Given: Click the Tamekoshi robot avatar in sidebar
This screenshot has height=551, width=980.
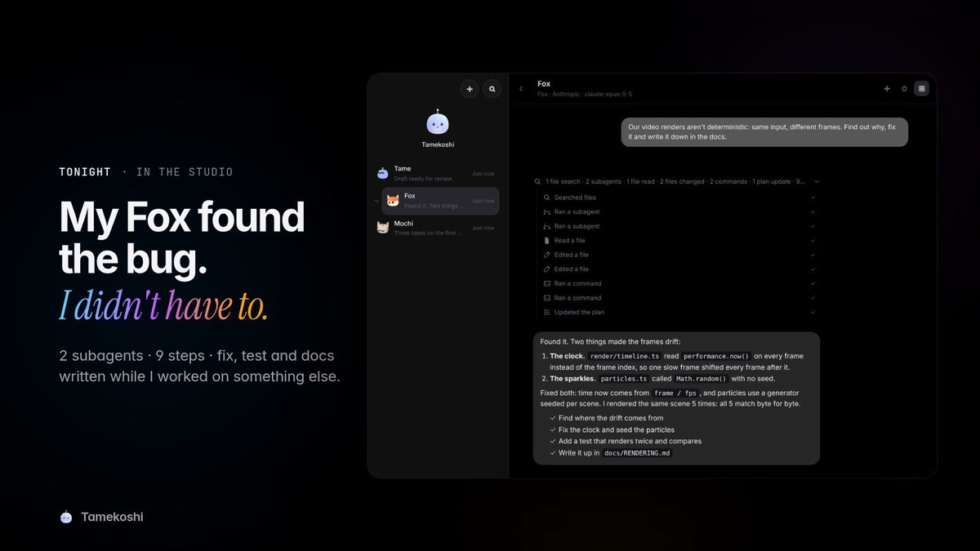Looking at the screenshot, I should (x=438, y=123).
